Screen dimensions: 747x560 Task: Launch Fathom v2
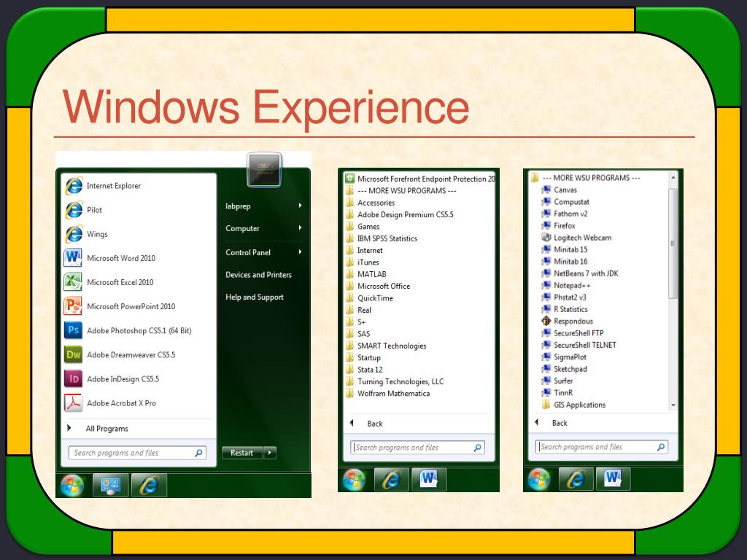coord(565,214)
